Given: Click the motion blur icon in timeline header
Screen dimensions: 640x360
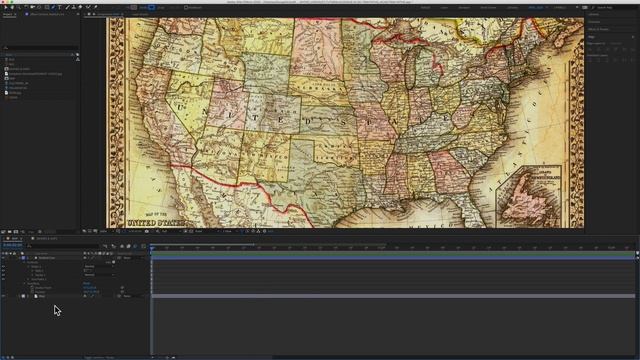Looking at the screenshot, I should tap(135, 246).
